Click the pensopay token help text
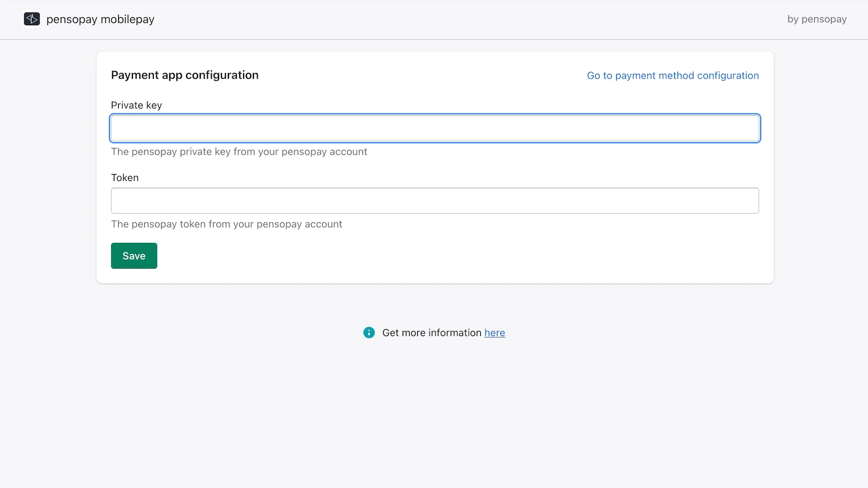 227,224
